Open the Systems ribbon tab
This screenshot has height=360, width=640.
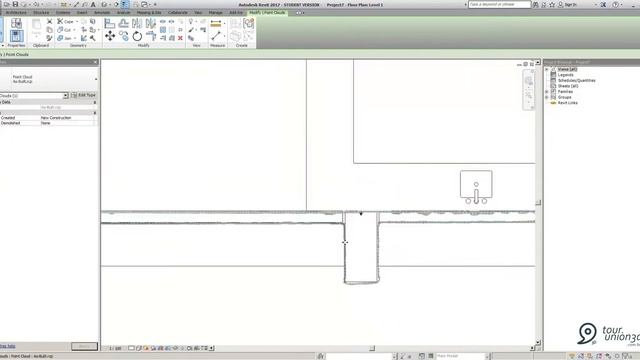coord(63,13)
